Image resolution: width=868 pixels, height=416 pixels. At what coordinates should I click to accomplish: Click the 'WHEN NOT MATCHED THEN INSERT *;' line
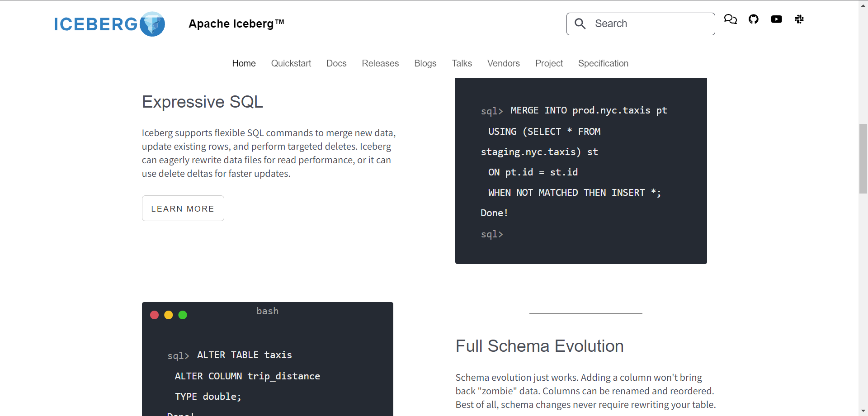575,193
